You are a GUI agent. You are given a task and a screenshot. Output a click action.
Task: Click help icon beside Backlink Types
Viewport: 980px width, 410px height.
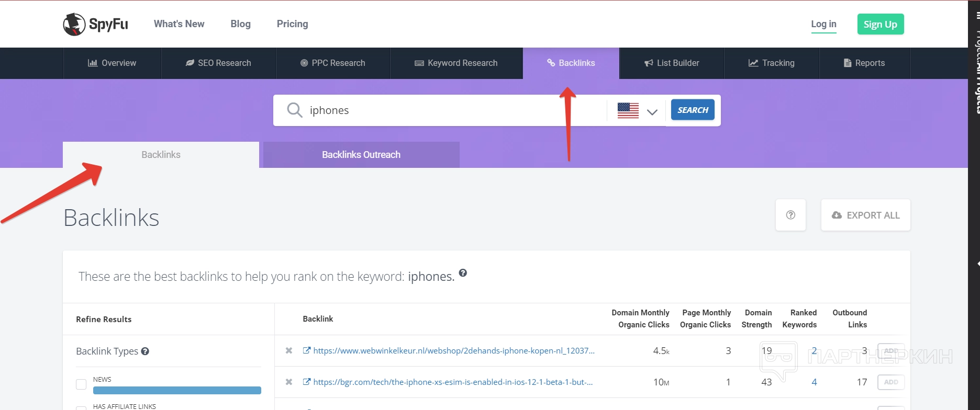pos(145,351)
